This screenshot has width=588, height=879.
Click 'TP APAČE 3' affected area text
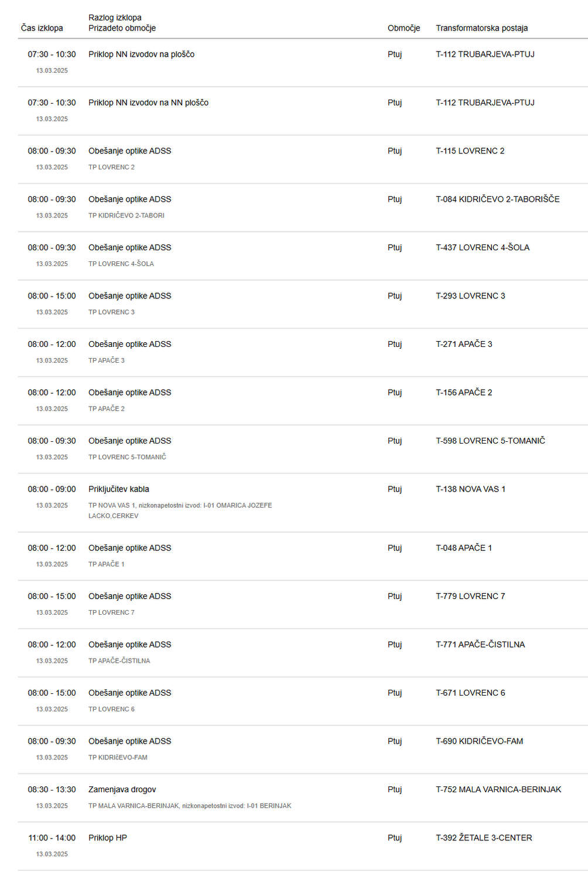(107, 360)
